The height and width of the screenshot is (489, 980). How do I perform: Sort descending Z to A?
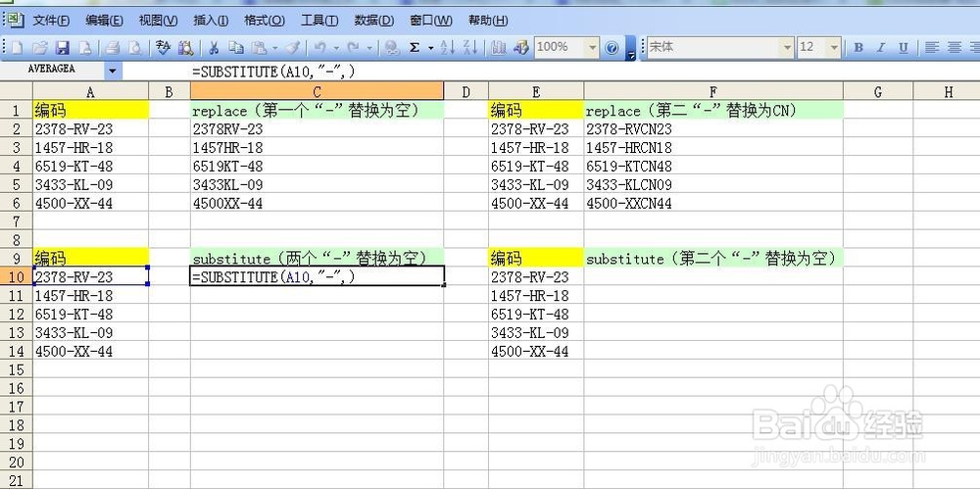(x=470, y=47)
